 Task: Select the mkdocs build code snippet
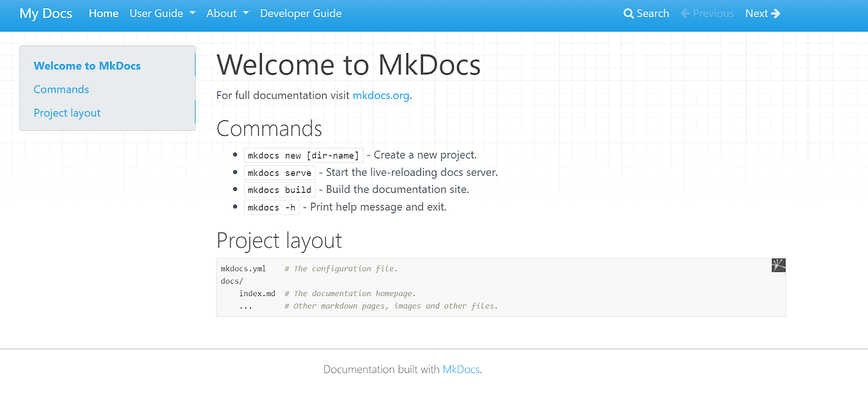[279, 189]
